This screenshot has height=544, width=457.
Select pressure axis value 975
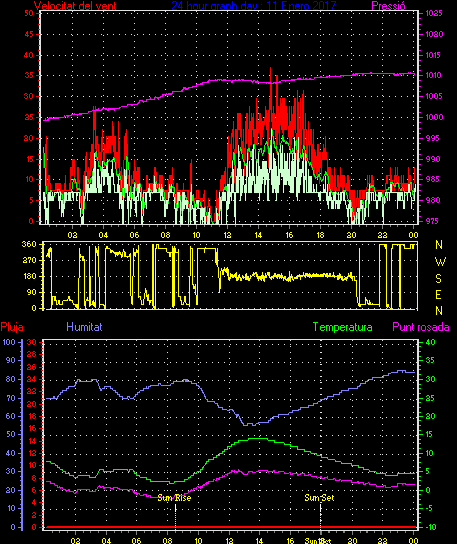pyautogui.click(x=433, y=221)
